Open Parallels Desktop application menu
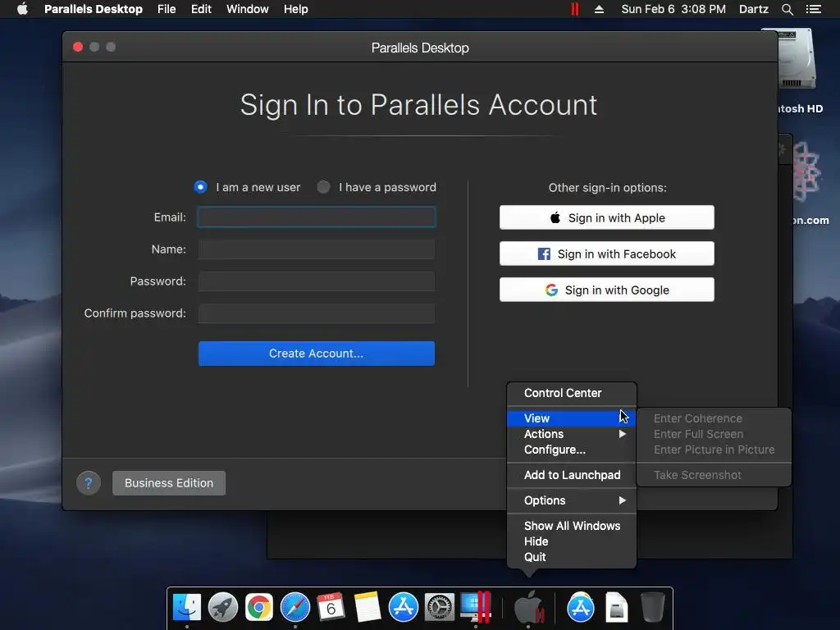Viewport: 840px width, 630px height. pyautogui.click(x=94, y=9)
